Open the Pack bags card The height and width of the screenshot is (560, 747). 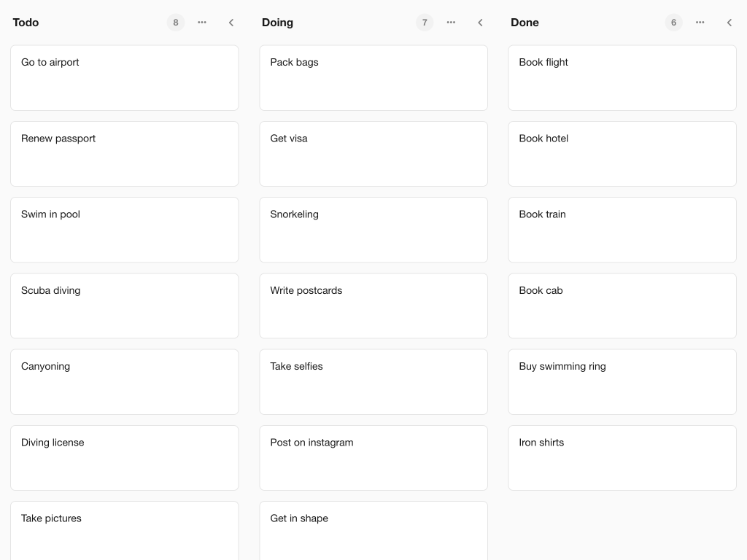click(x=373, y=78)
